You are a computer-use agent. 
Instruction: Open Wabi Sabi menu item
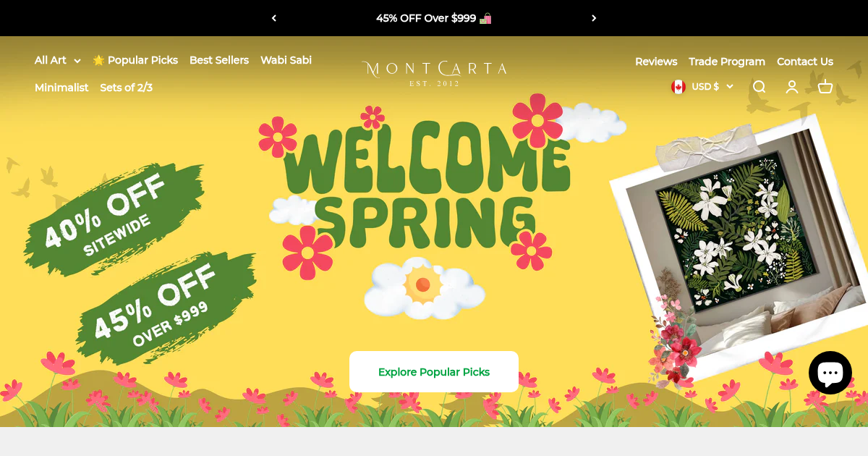(286, 60)
